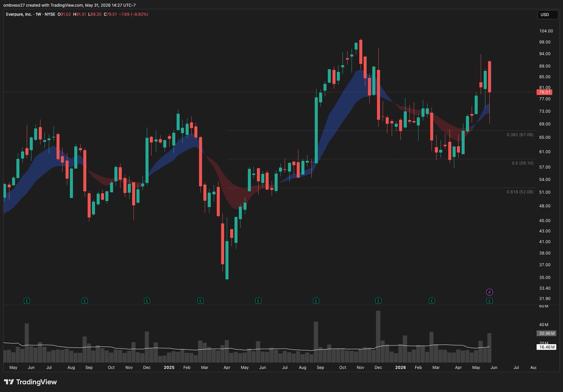Click the earnings E marker for late August 2024
The height and width of the screenshot is (392, 563).
(x=85, y=300)
